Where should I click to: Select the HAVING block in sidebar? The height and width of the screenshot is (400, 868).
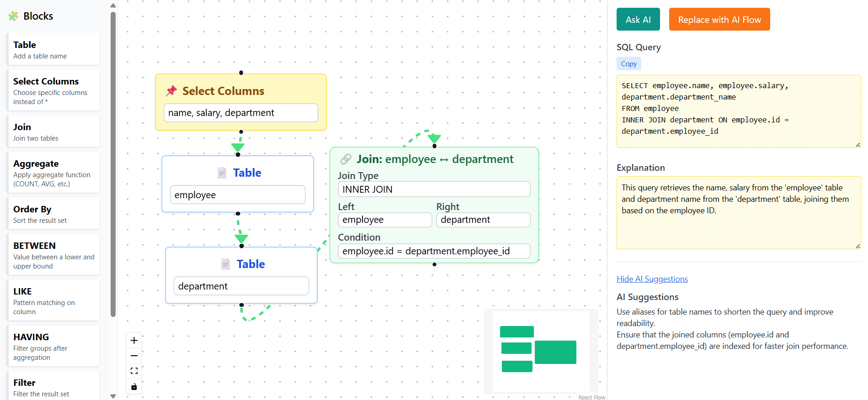(x=53, y=346)
